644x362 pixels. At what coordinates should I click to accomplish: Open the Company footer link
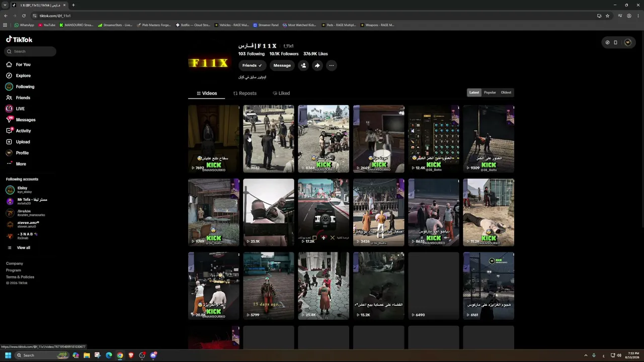coord(15,263)
